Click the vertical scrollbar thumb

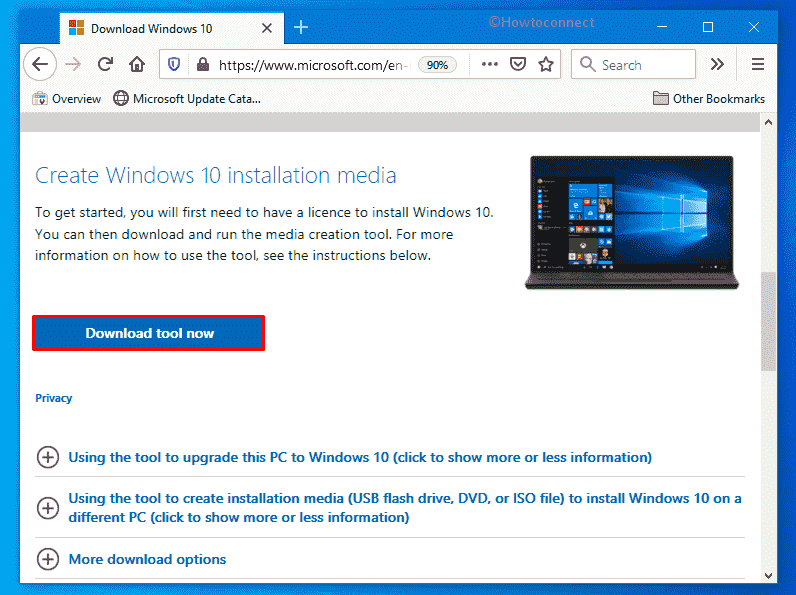tap(768, 321)
